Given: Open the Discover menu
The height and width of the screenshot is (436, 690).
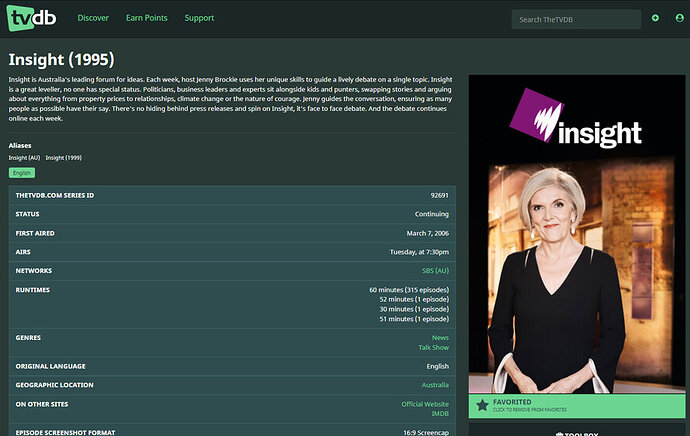Looking at the screenshot, I should (93, 18).
